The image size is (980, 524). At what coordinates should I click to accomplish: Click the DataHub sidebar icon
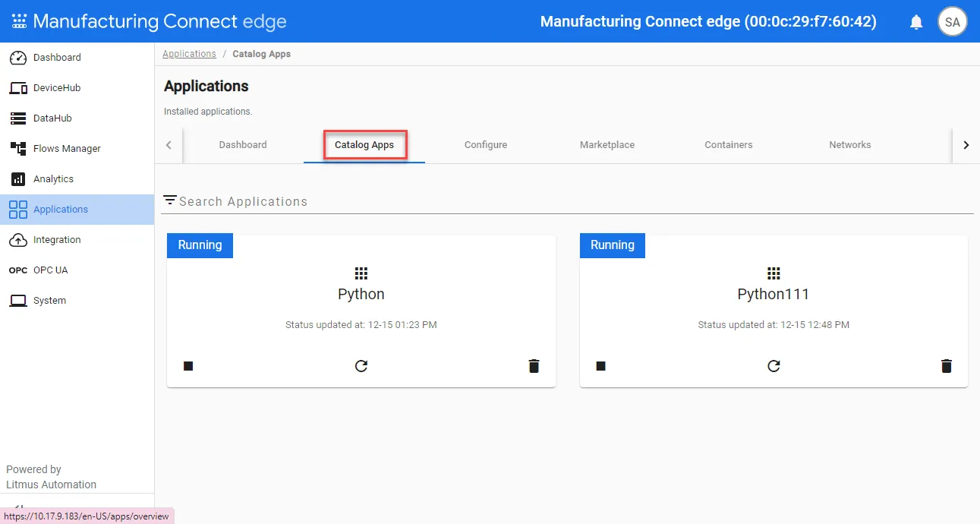pyautogui.click(x=18, y=118)
